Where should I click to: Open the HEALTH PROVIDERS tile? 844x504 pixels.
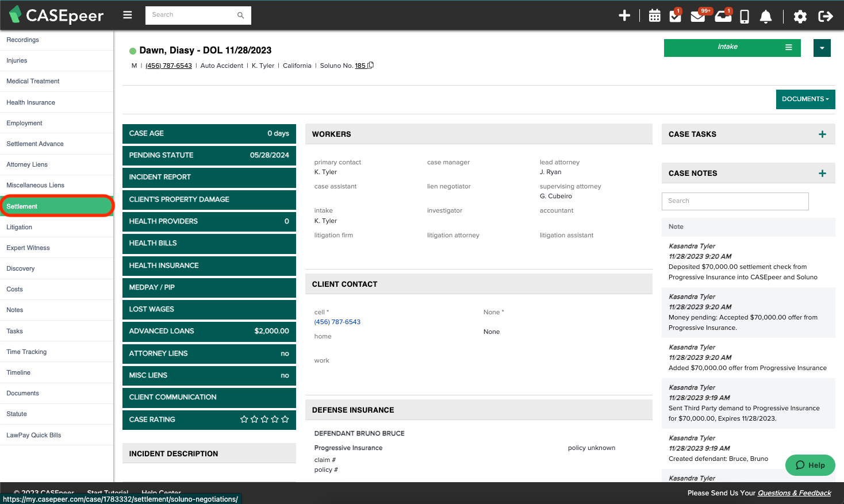point(209,221)
